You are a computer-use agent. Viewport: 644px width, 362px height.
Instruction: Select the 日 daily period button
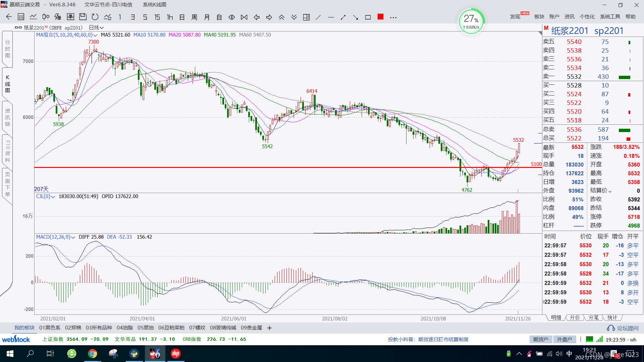coord(182,17)
